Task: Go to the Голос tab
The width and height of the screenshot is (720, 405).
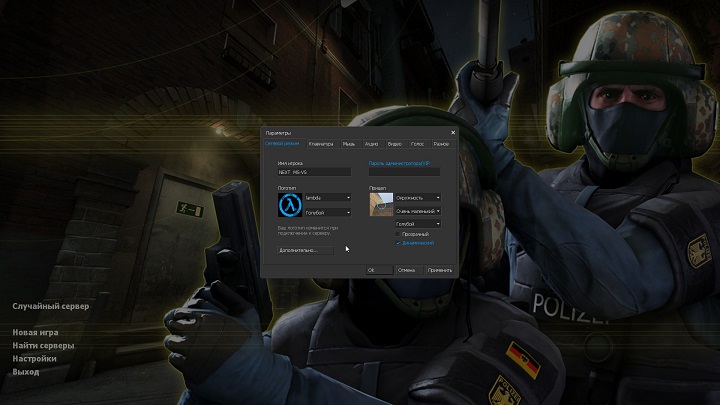Action: click(x=418, y=144)
